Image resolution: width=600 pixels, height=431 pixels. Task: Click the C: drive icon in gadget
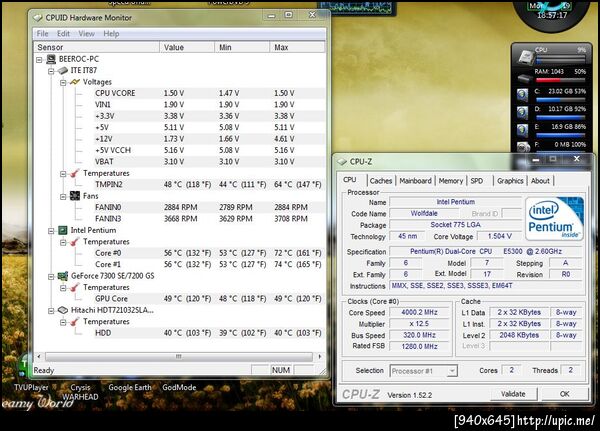pos(523,95)
